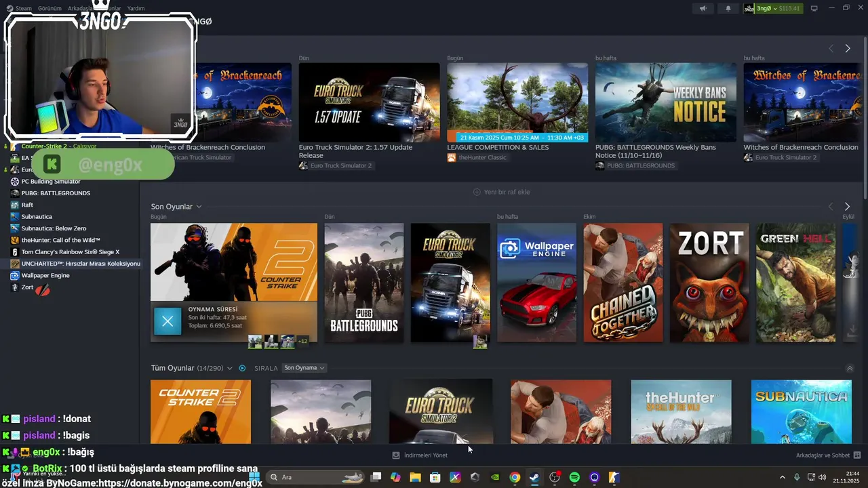Open the Steam menu in menu bar
Screen dimensions: 868x488
pyautogui.click(x=23, y=9)
